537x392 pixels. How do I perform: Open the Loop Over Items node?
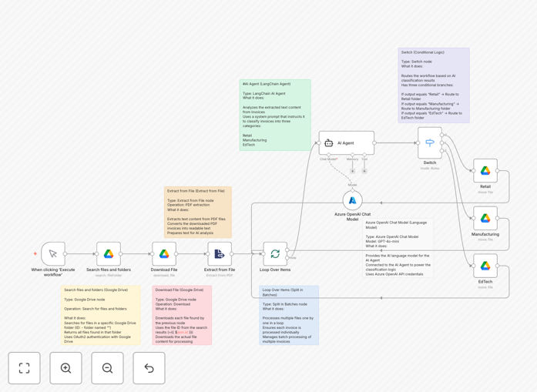point(275,253)
